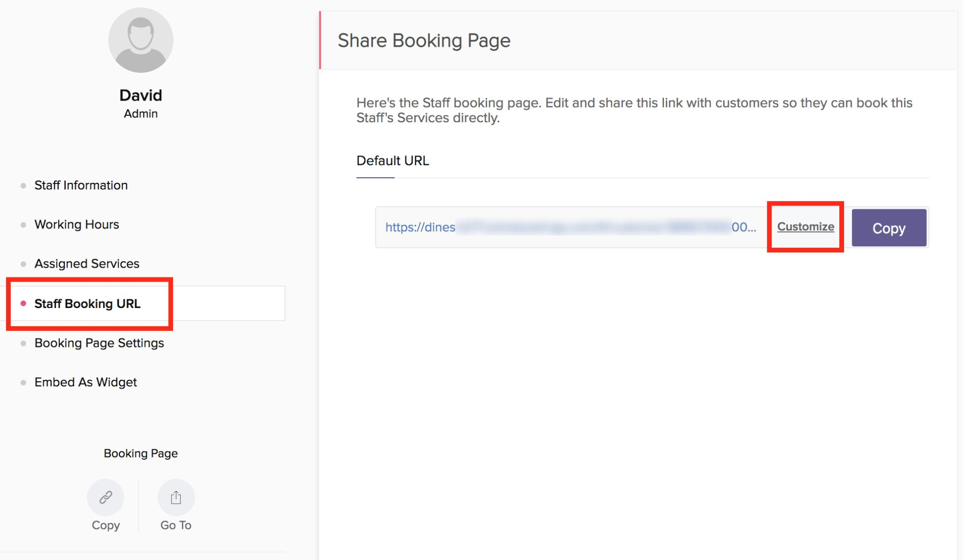Open Booking Page Settings
Viewport: 963px width, 560px height.
click(x=99, y=343)
